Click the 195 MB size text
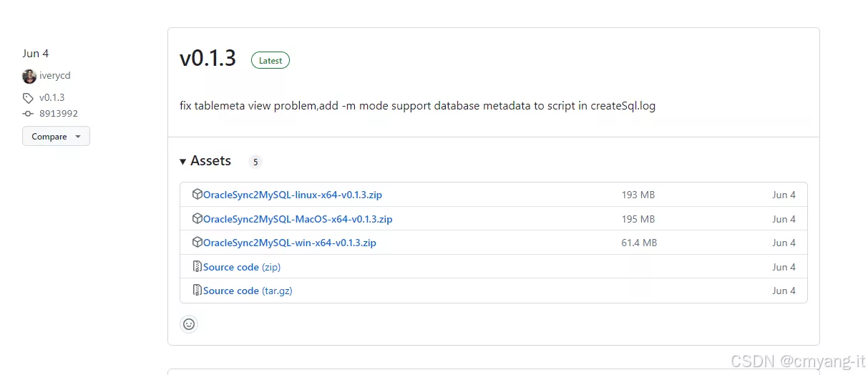 638,219
